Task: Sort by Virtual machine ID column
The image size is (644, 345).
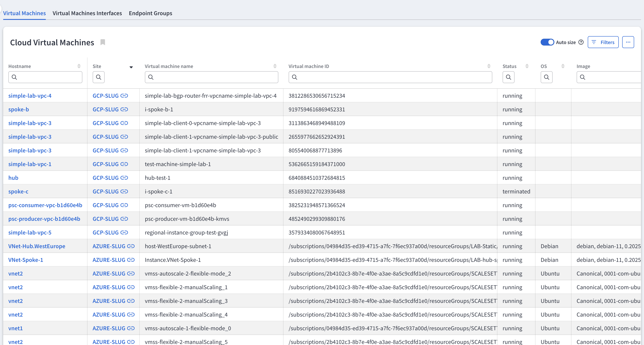Action: click(489, 66)
